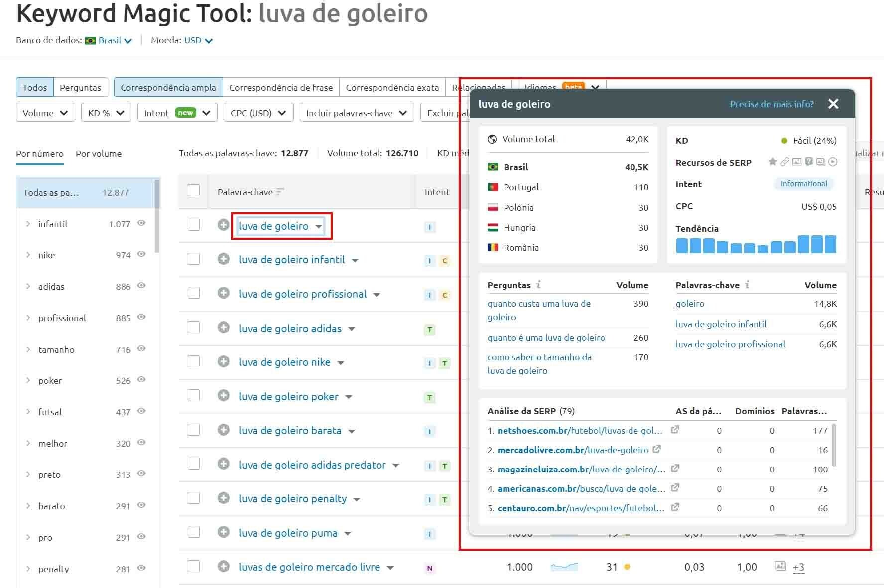Open the Volume filter dropdown
884x588 pixels.
point(45,113)
